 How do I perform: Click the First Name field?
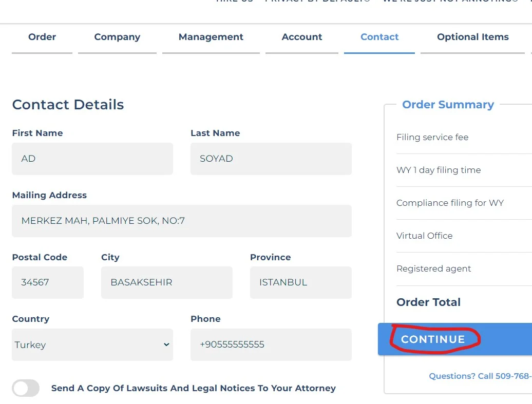point(92,159)
